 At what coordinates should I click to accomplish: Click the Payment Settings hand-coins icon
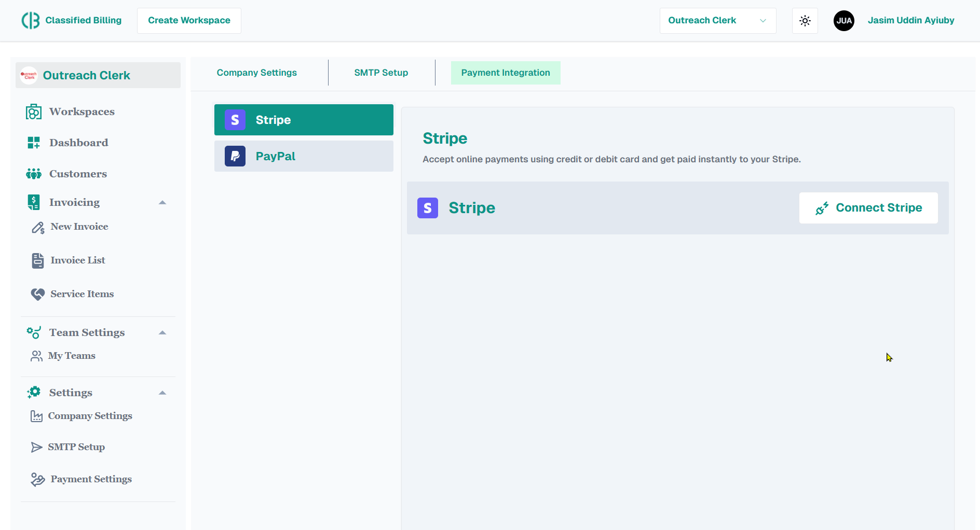(38, 480)
